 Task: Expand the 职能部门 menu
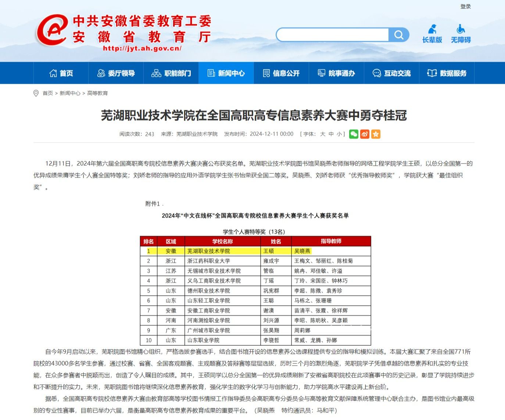(171, 73)
